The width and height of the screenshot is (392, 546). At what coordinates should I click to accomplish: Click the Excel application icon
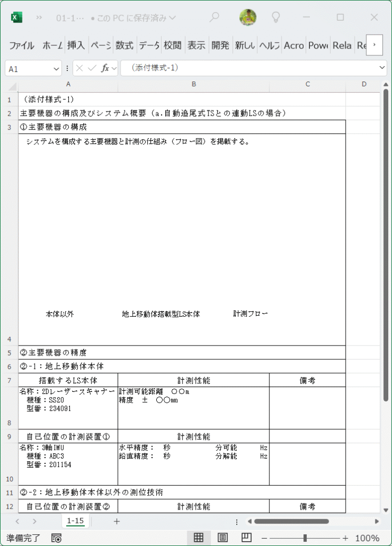[x=17, y=17]
